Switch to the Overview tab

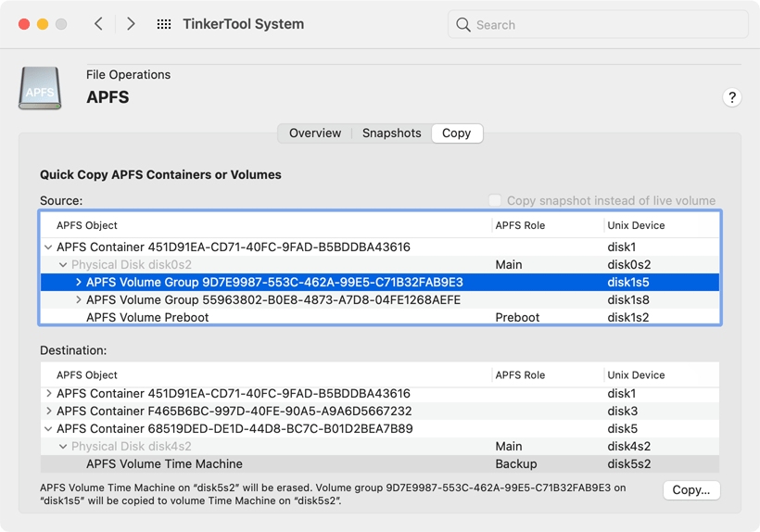click(x=315, y=133)
